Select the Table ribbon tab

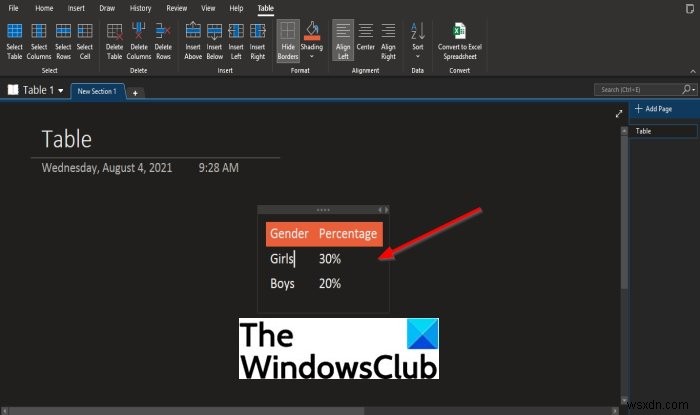pos(265,8)
